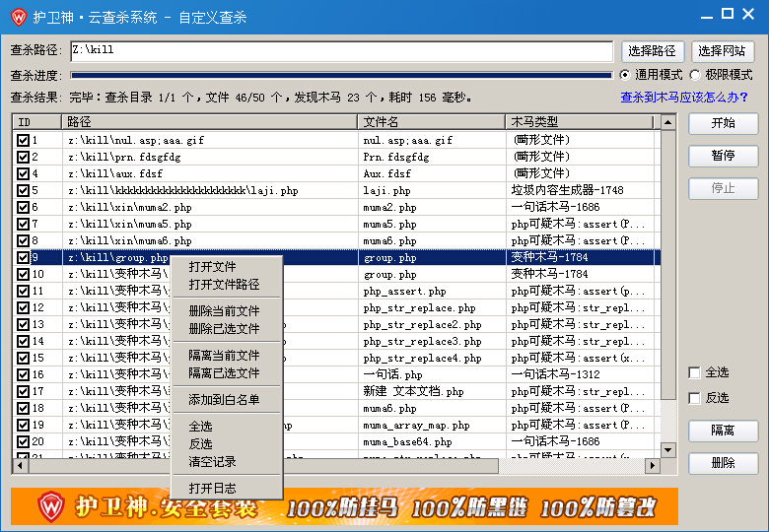Uncheck the checkbox for row ID 8
Image resolution: width=769 pixels, height=532 pixels.
click(23, 240)
